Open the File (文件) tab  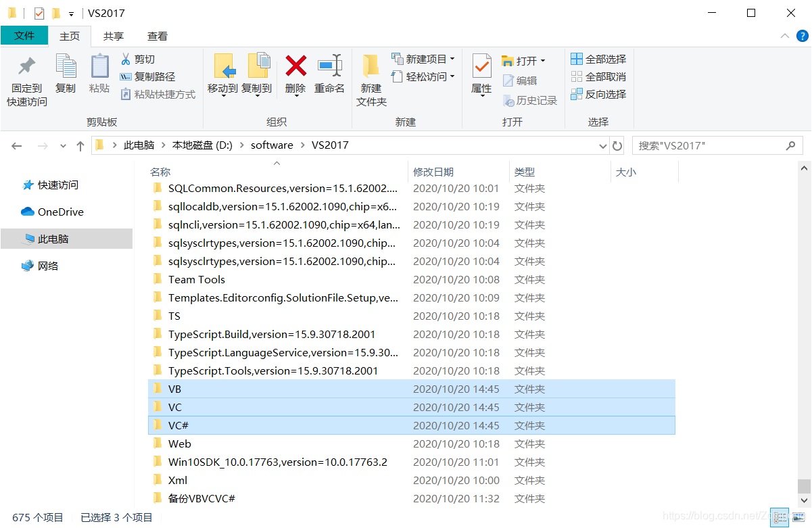(x=24, y=36)
